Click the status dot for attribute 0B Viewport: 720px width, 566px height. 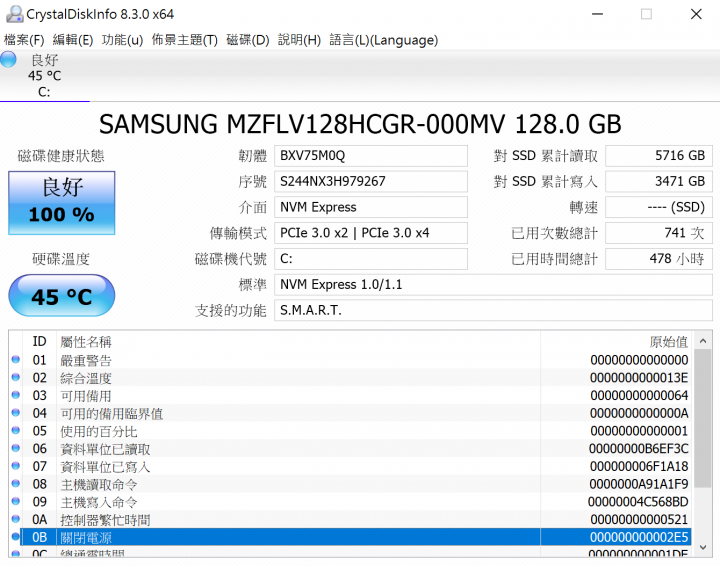click(x=16, y=537)
